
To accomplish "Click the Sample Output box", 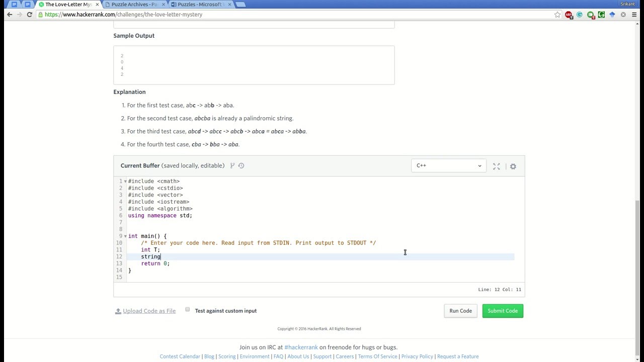I will click(x=254, y=65).
